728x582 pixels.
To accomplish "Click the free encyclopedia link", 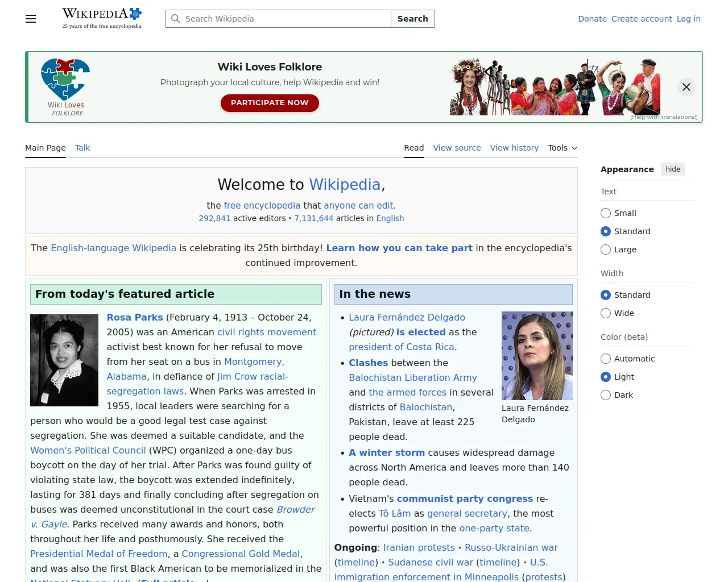I will pos(262,205).
